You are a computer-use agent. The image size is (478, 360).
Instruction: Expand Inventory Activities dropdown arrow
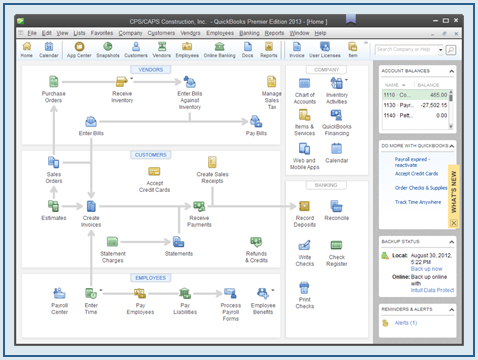click(346, 80)
